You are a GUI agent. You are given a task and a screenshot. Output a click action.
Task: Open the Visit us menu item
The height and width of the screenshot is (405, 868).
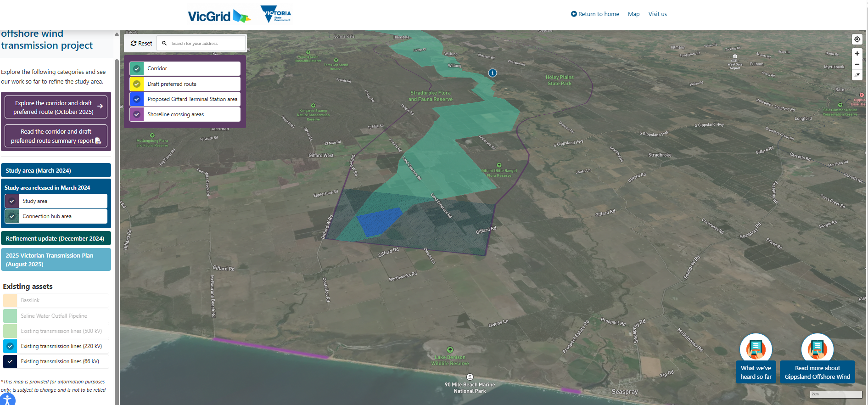(657, 14)
